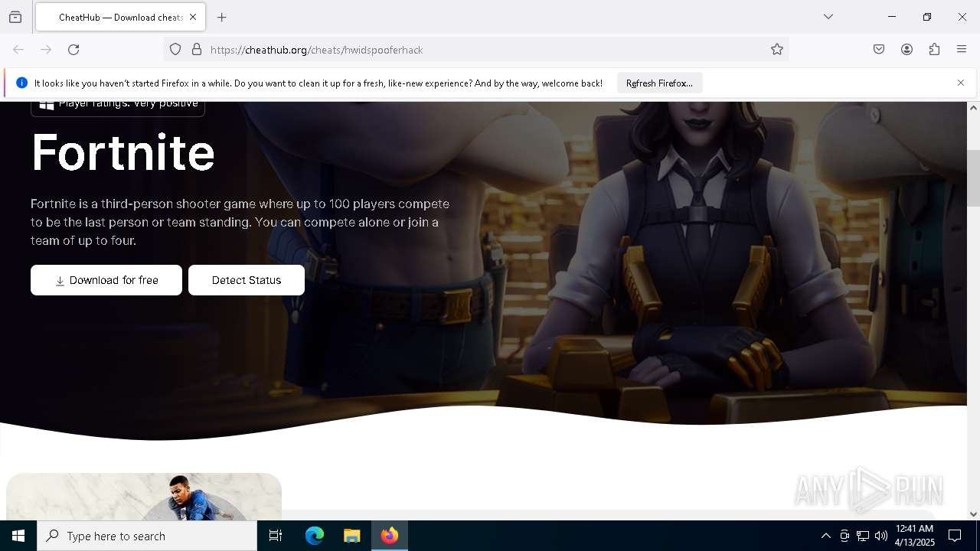
Task: Click the vertical scrollbar thumb
Action: 973,178
